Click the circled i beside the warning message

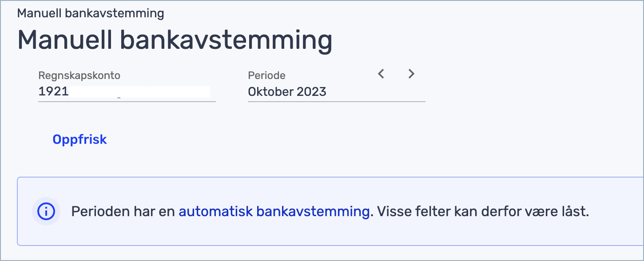46,211
